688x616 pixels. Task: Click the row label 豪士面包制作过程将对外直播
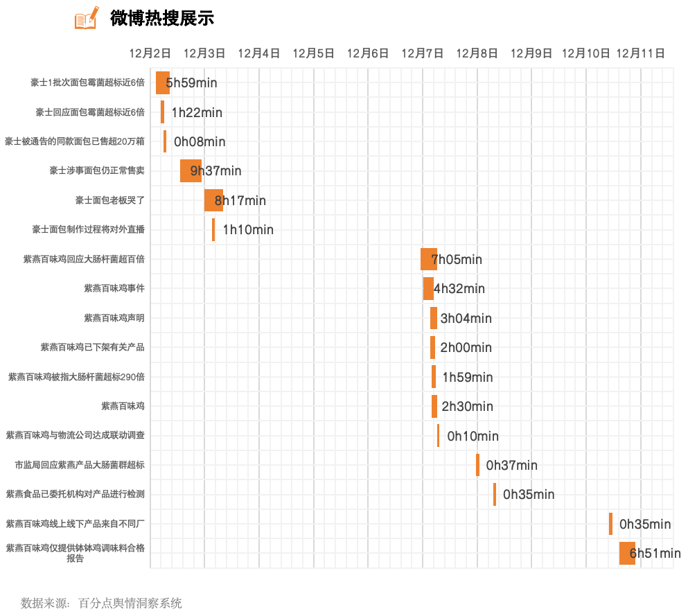pyautogui.click(x=88, y=229)
